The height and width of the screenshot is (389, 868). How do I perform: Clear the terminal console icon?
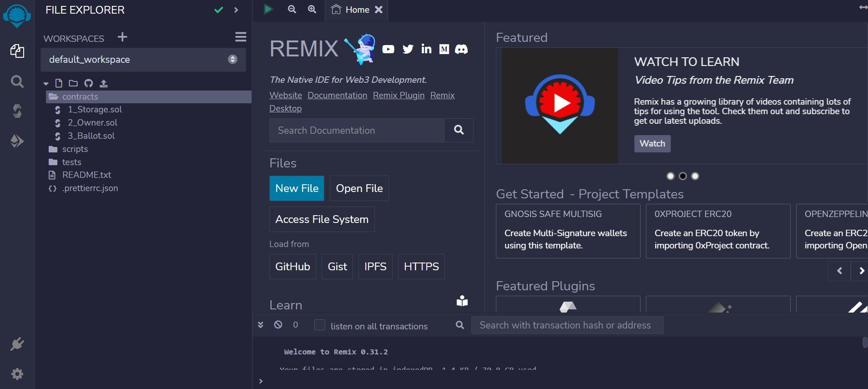click(x=278, y=324)
